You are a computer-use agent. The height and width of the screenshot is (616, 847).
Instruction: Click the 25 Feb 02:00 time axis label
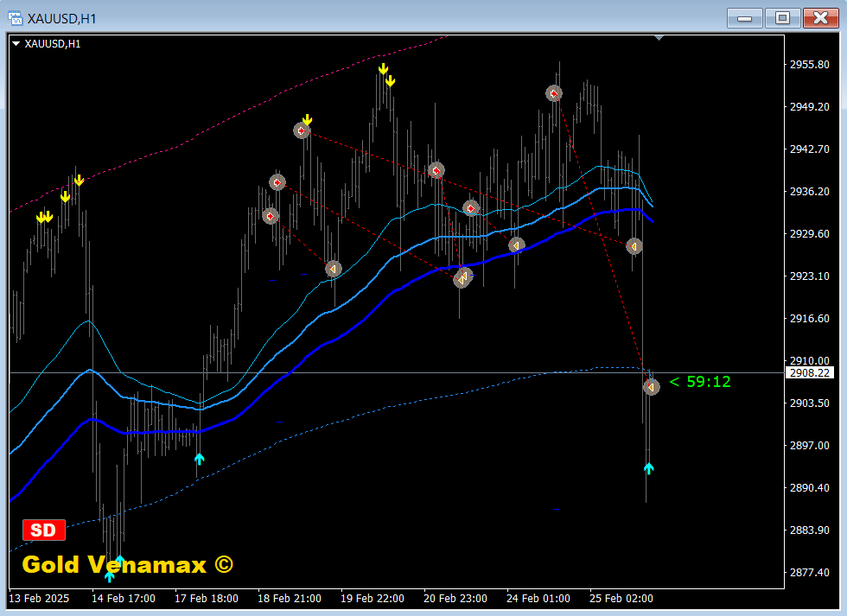click(x=621, y=598)
